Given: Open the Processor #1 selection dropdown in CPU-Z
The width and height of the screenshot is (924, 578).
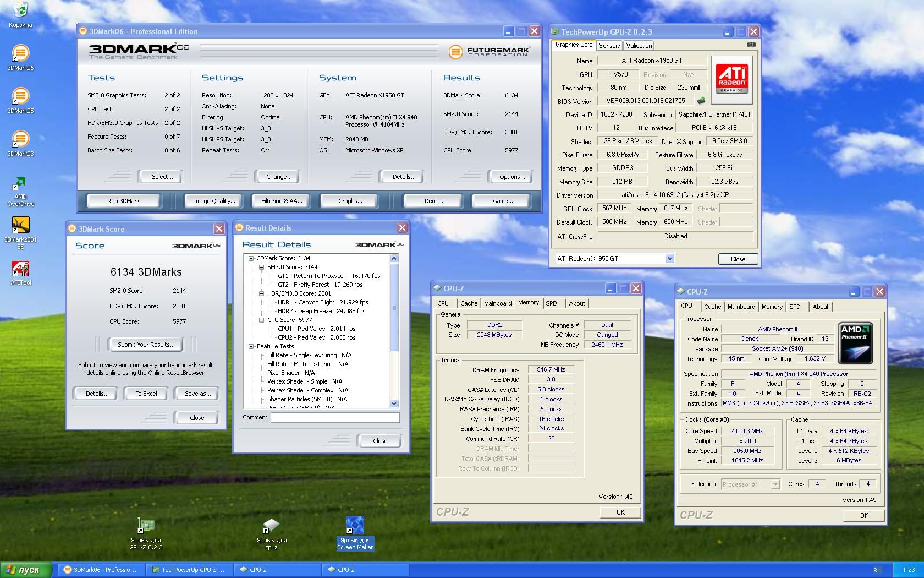Looking at the screenshot, I should (x=775, y=484).
